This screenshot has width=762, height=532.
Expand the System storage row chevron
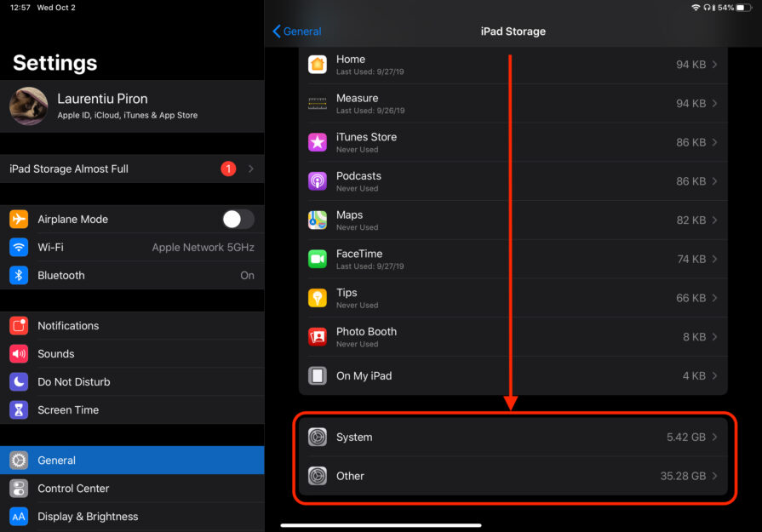(715, 437)
